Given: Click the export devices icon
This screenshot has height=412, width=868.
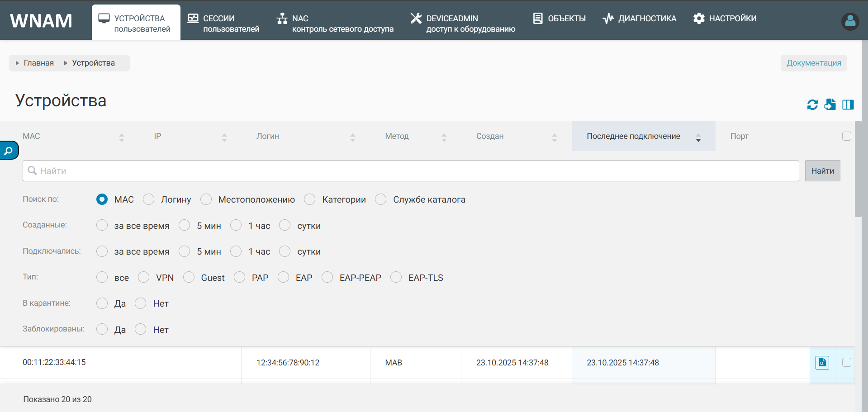Looking at the screenshot, I should (830, 104).
